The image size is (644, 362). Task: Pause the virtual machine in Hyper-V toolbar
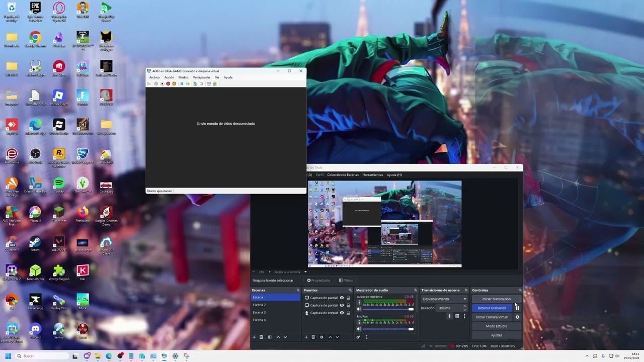(182, 83)
